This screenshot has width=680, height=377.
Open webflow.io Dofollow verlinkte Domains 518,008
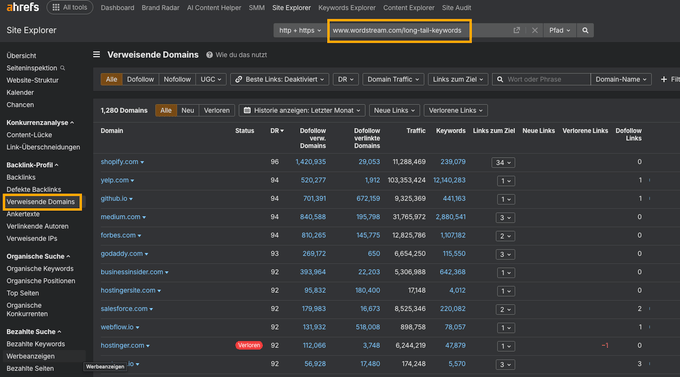[x=368, y=327]
